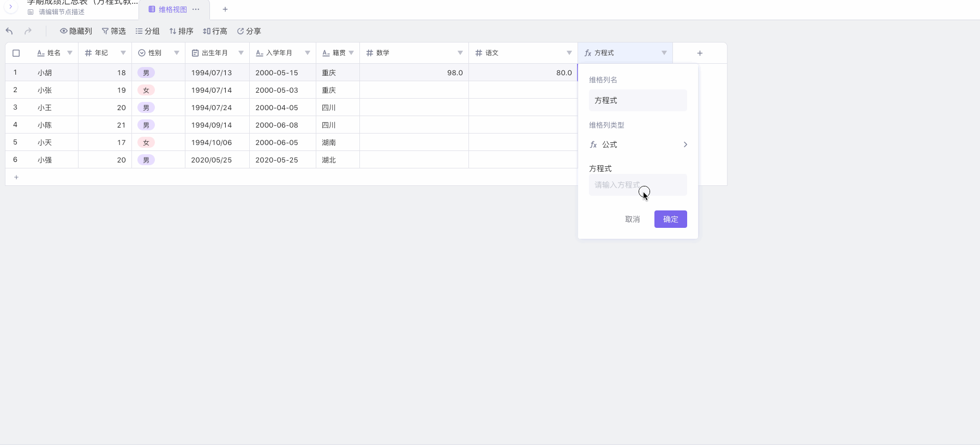
Task: Open the 方程式 column dropdown arrow
Action: pos(664,53)
